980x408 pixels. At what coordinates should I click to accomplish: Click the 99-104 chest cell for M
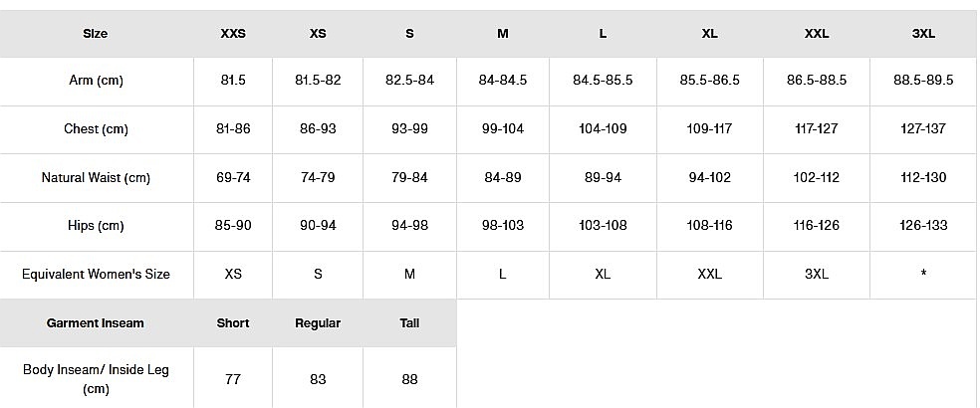click(502, 129)
